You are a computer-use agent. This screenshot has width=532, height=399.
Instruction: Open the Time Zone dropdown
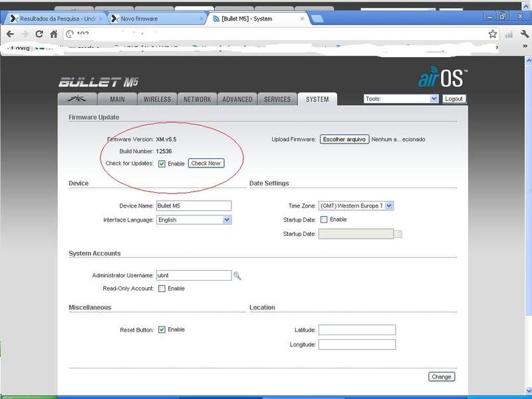[356, 205]
